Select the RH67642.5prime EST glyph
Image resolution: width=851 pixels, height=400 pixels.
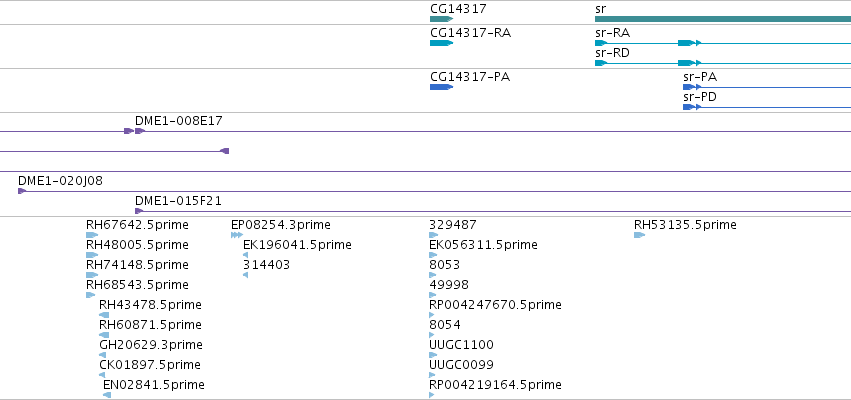92,235
